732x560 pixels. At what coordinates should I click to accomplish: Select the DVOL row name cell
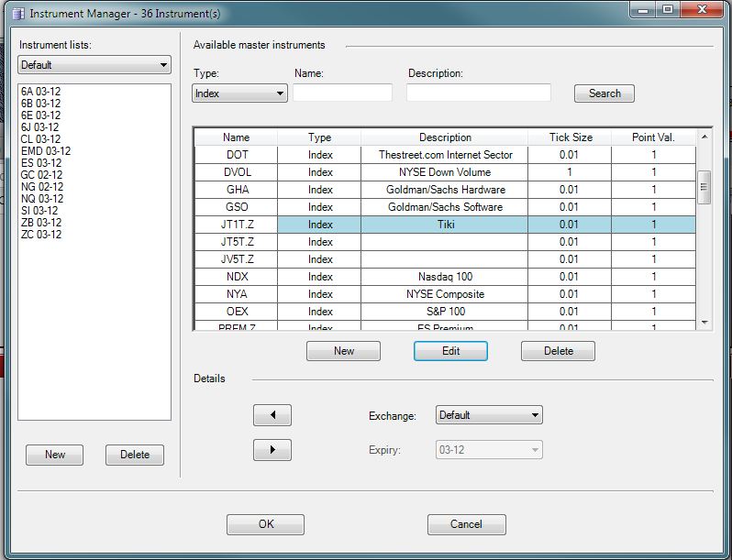point(237,172)
